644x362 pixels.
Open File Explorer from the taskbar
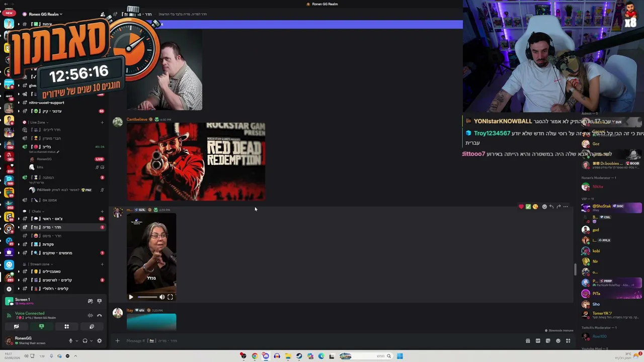(288, 356)
